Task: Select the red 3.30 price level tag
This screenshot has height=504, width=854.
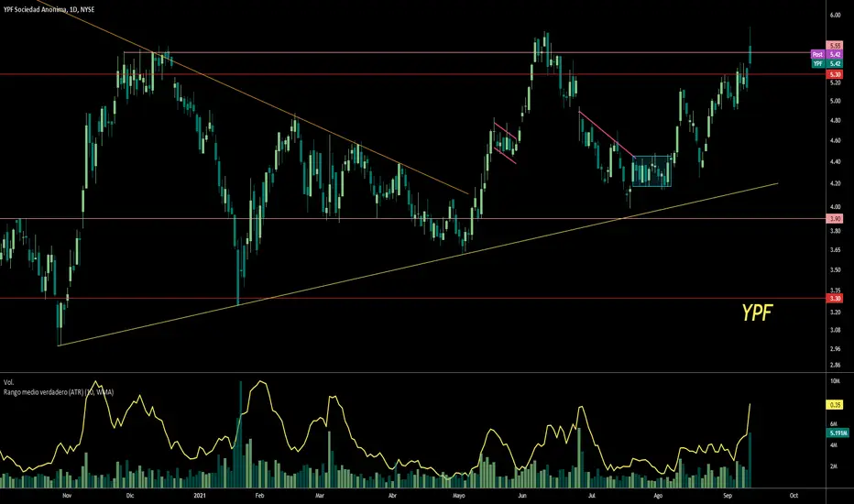Action: [835, 298]
